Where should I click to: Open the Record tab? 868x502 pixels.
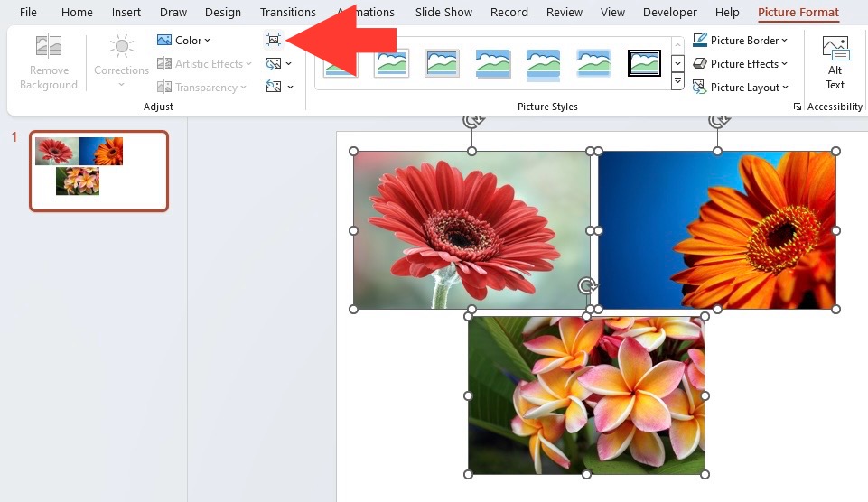509,12
